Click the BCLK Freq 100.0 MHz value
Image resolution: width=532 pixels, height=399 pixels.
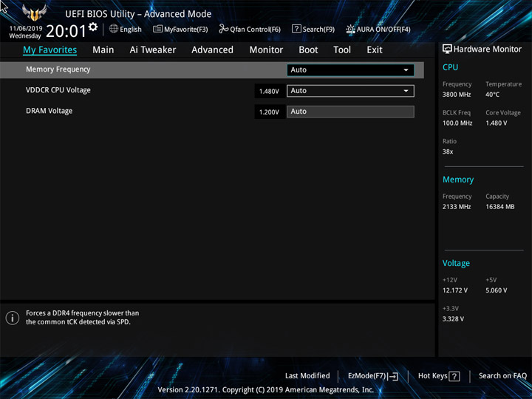[457, 123]
